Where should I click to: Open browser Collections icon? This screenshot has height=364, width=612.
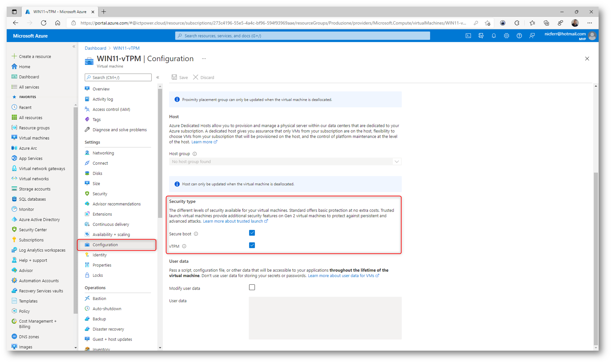(546, 23)
